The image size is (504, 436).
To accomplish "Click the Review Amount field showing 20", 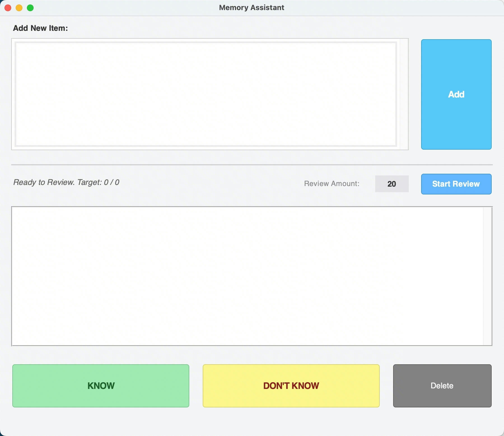I will tap(392, 184).
